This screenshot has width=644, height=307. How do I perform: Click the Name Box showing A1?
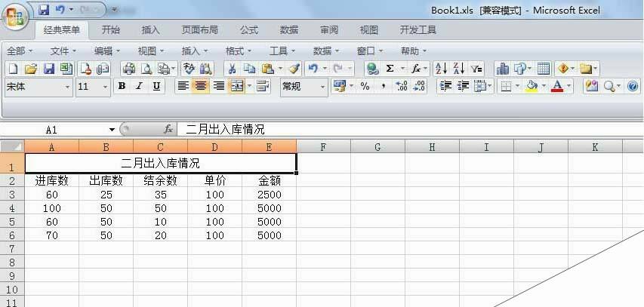[52, 130]
